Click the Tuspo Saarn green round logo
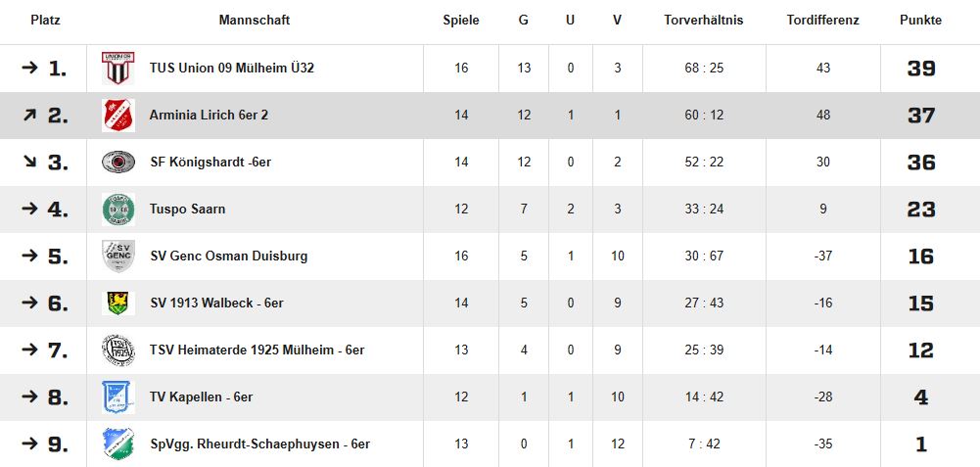 [118, 210]
